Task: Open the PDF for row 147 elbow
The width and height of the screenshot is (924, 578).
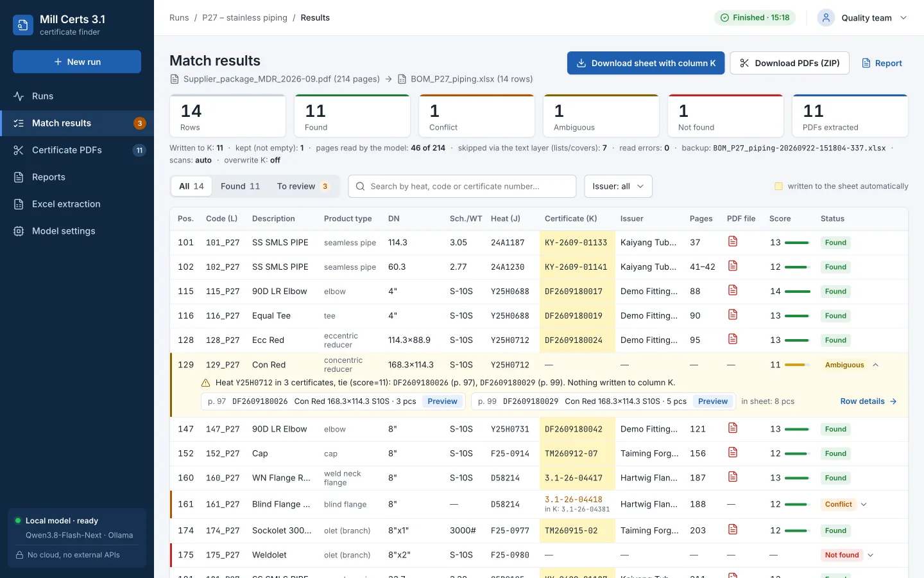Action: 733,428
